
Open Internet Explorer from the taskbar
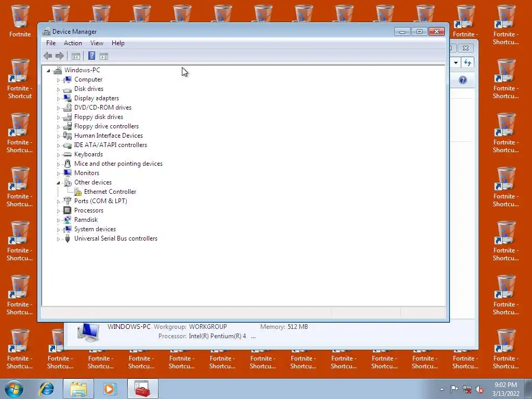tap(46, 389)
